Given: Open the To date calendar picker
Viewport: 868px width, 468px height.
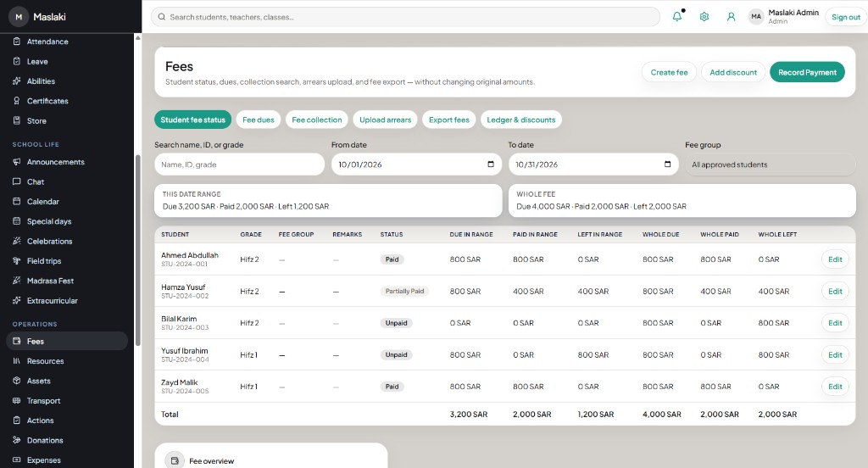Looking at the screenshot, I should click(667, 164).
